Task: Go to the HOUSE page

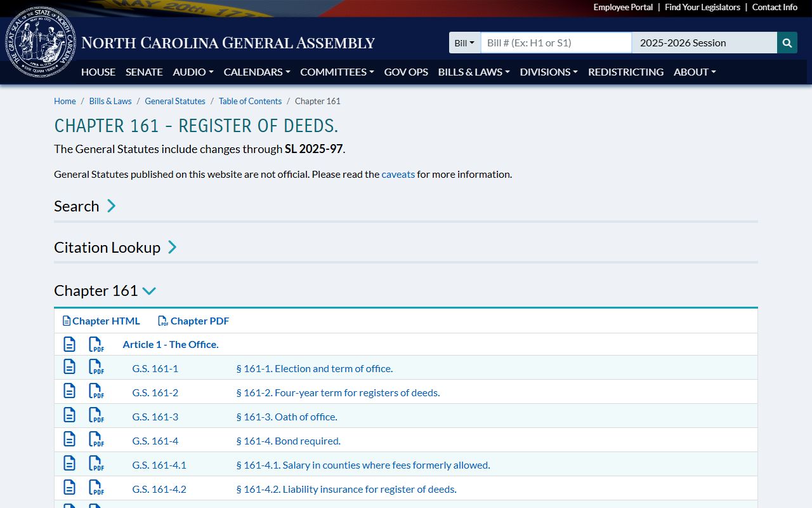Action: click(x=98, y=72)
